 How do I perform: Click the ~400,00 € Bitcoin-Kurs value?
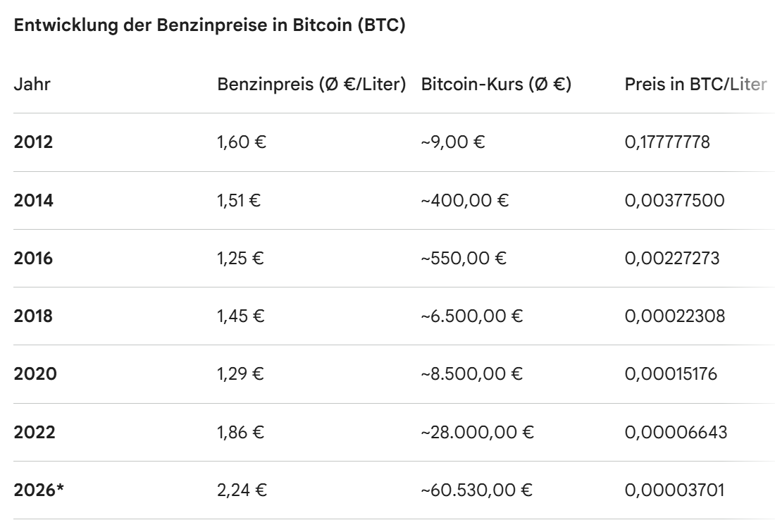[x=464, y=201]
